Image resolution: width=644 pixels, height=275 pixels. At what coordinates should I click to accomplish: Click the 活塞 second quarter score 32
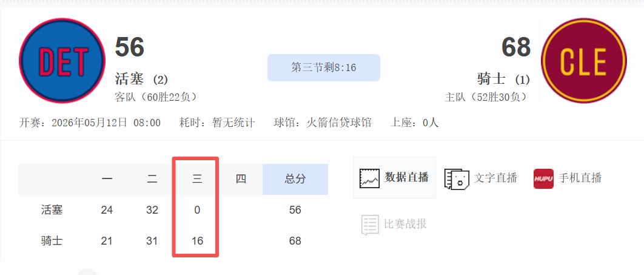click(x=152, y=210)
